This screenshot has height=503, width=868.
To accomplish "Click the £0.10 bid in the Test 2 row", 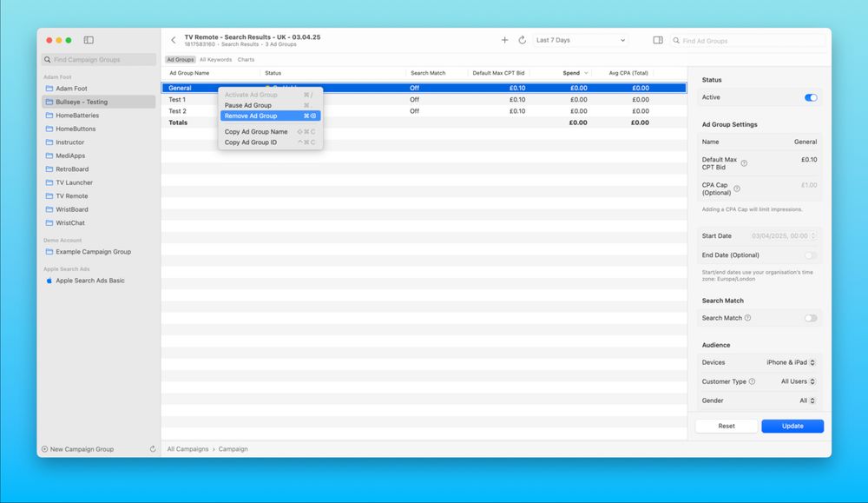I will pos(517,111).
